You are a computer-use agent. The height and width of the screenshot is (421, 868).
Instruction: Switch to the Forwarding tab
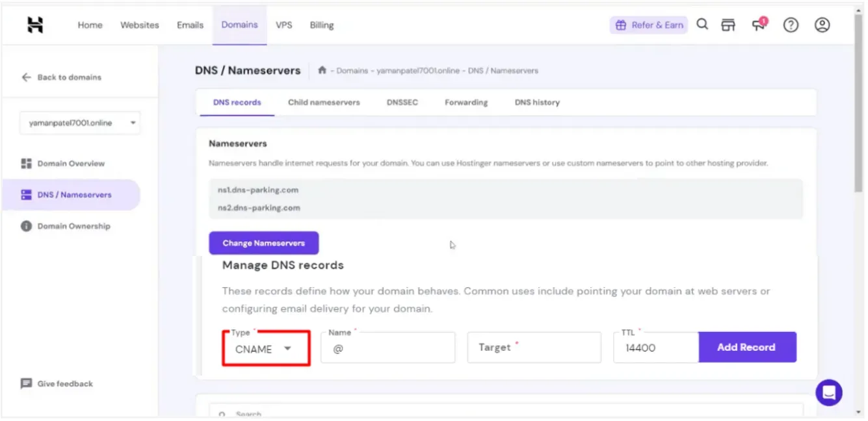pyautogui.click(x=466, y=103)
